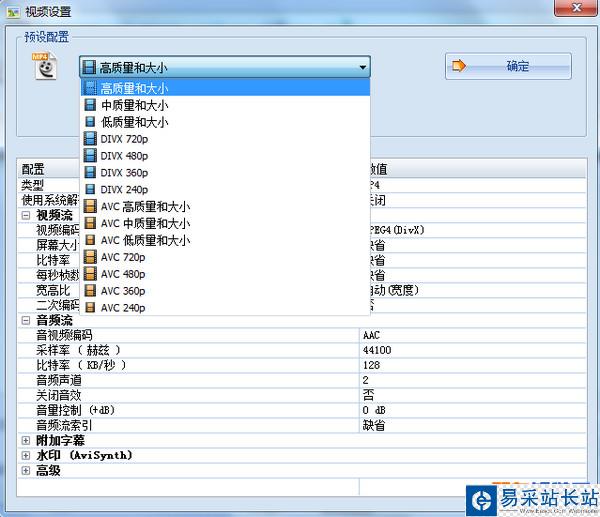Open the preset combo box arrow
The image size is (600, 517).
coord(362,67)
